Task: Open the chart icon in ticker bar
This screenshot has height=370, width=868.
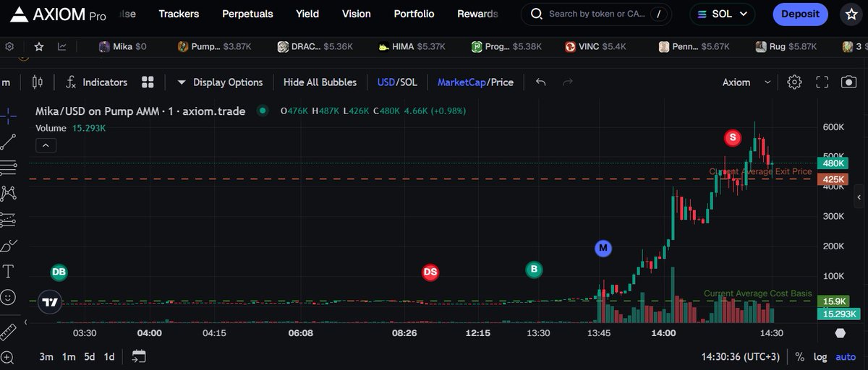Action: 62,46
